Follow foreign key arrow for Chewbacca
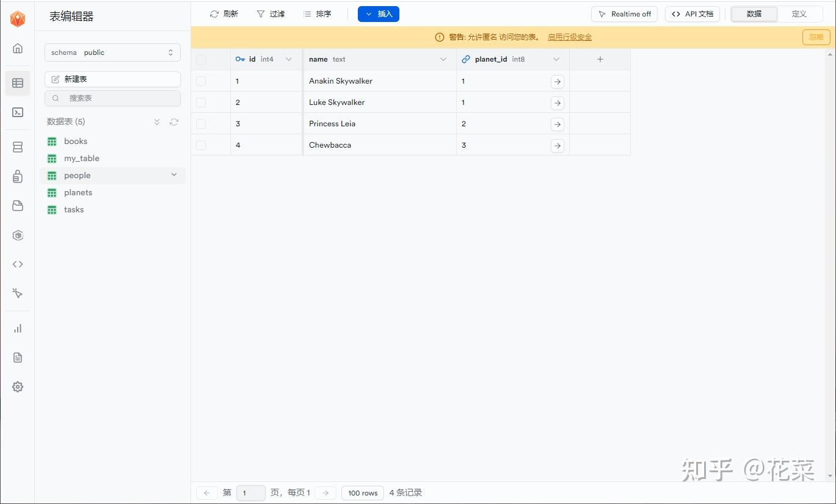Image resolution: width=836 pixels, height=504 pixels. point(558,146)
